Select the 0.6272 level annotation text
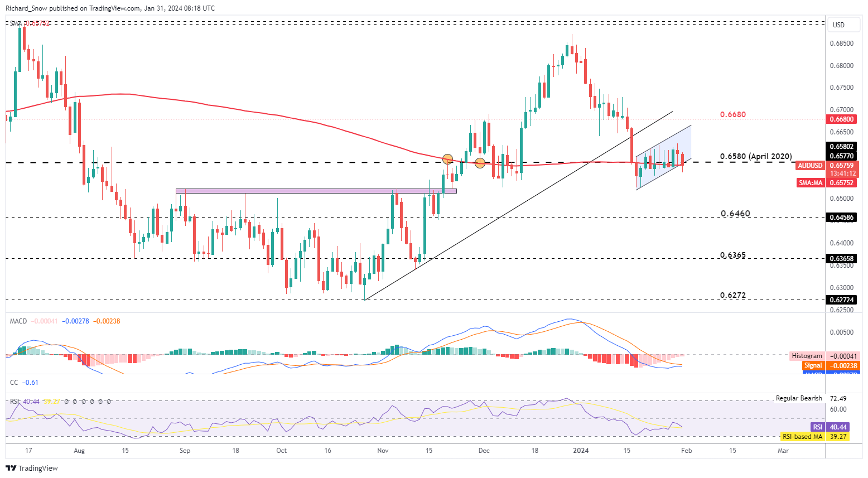The image size is (868, 478). (733, 295)
